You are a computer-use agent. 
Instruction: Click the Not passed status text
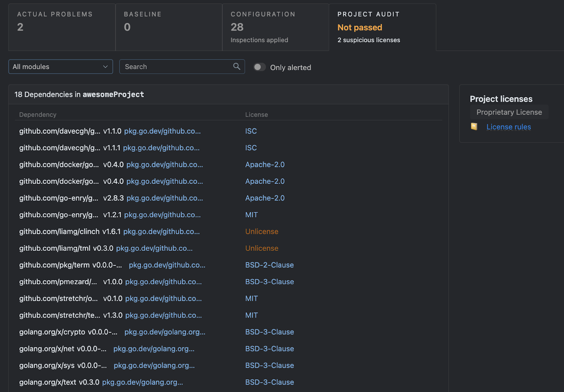(x=360, y=27)
